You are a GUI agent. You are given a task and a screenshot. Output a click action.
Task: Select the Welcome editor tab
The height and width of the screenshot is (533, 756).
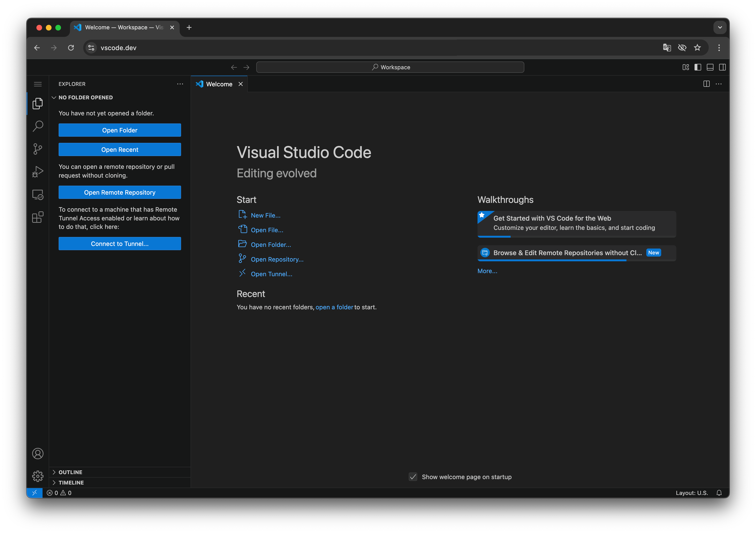(219, 84)
